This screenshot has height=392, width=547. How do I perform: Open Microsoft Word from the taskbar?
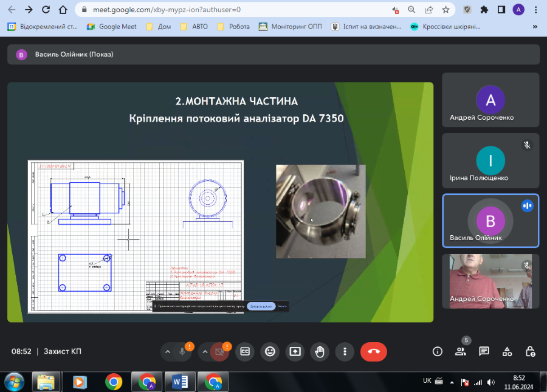tap(181, 382)
